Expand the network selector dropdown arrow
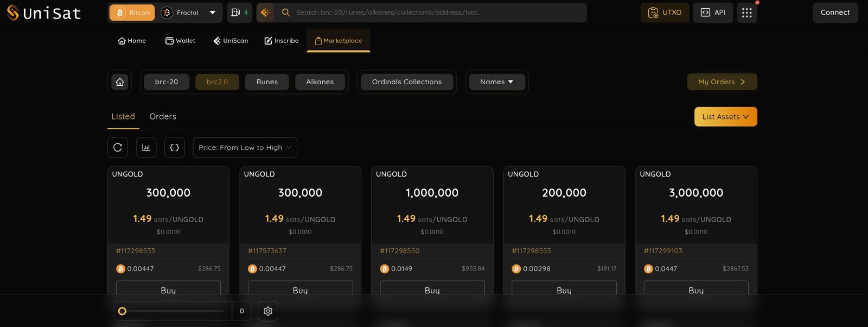Image resolution: width=868 pixels, height=327 pixels. coord(213,12)
